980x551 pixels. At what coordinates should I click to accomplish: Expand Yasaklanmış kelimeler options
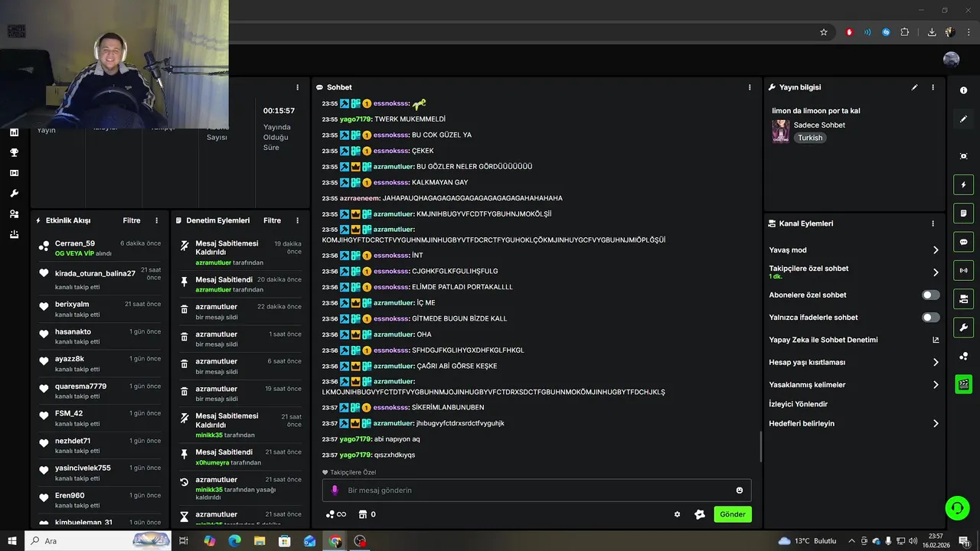pyautogui.click(x=936, y=385)
